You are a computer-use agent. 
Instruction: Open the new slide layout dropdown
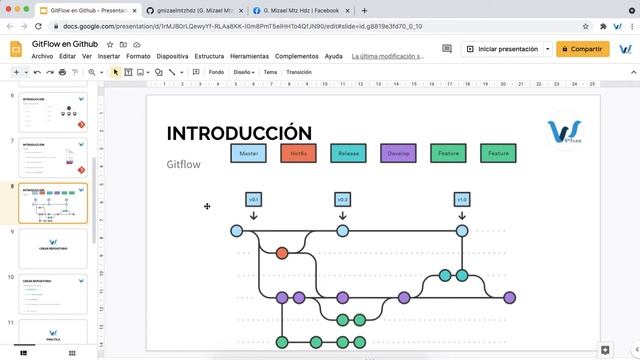pos(26,72)
